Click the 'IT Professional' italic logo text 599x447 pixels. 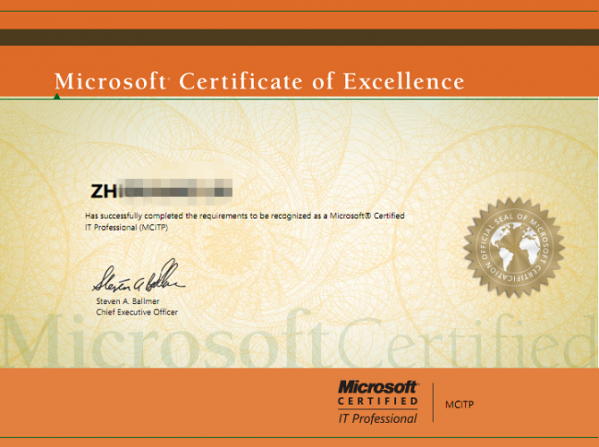[x=378, y=419]
